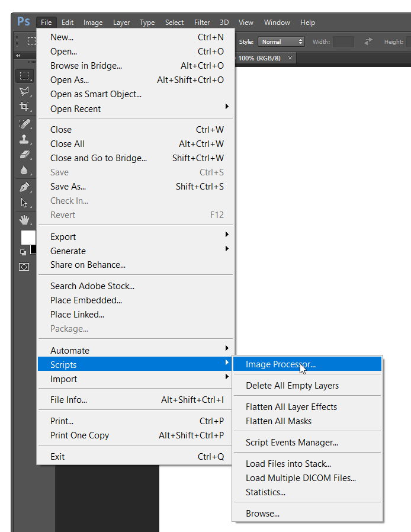Image resolution: width=411 pixels, height=532 pixels.
Task: Open the Window menu
Action: click(x=277, y=23)
